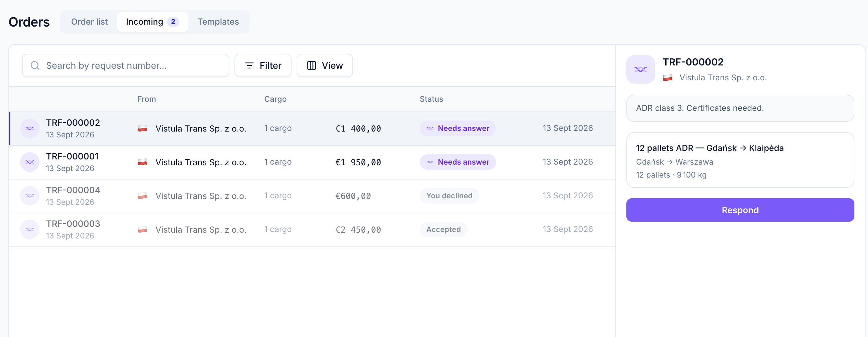The height and width of the screenshot is (337, 868).
Task: Click the TRF-000003 row avatar icon
Action: click(x=30, y=229)
